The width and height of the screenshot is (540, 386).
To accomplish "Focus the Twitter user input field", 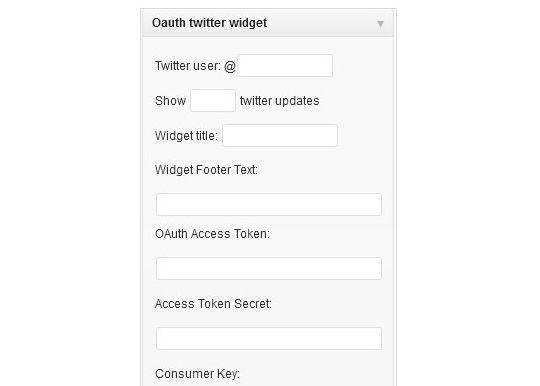I will [x=285, y=65].
